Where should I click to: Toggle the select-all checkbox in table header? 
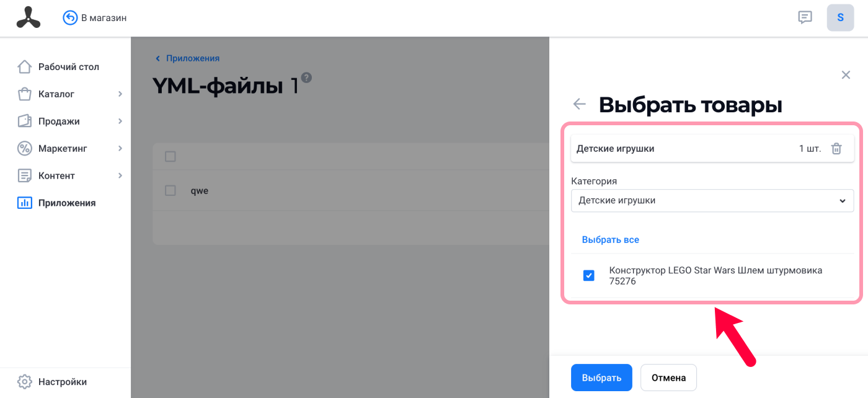point(170,156)
